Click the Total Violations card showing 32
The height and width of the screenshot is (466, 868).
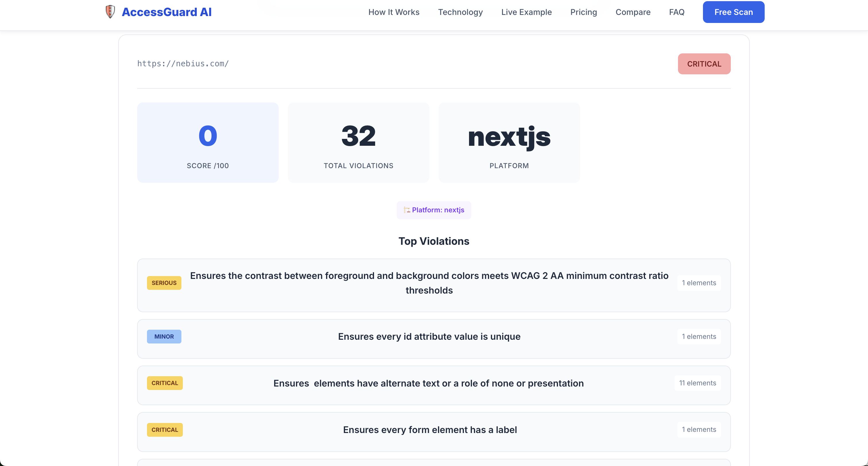tap(359, 143)
